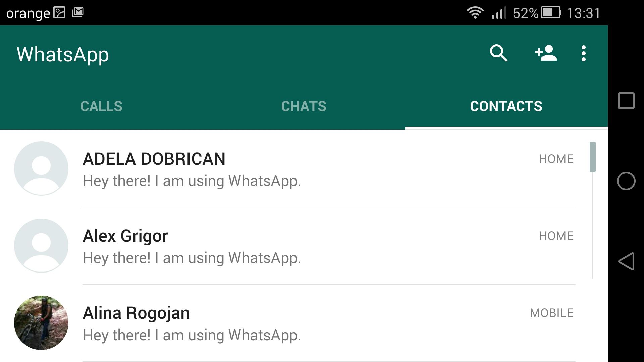Screen dimensions: 644x362
Task: Tap Orange carrier label in status bar
Action: coord(24,11)
